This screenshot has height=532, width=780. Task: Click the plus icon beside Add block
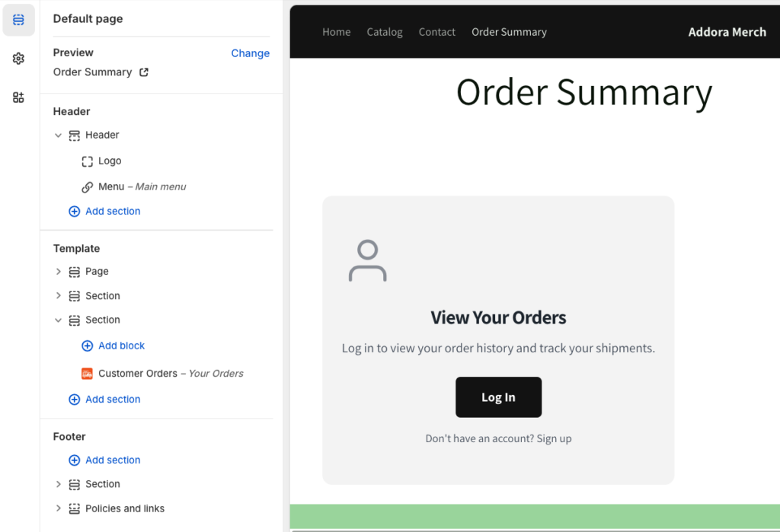[x=88, y=346]
